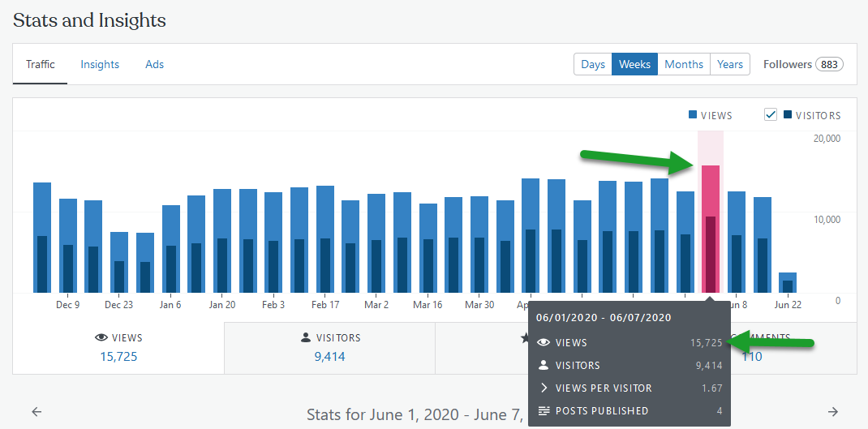Switch chart period to Years

[x=729, y=64]
